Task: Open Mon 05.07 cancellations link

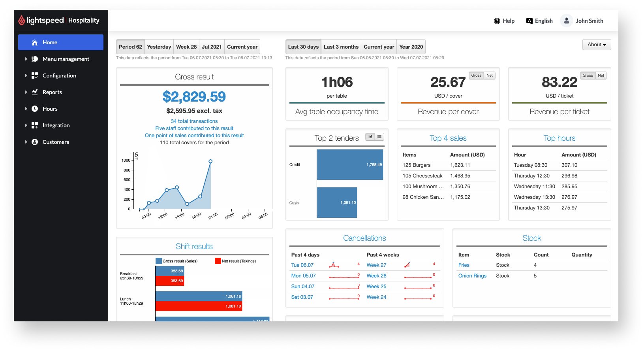Action: click(304, 276)
